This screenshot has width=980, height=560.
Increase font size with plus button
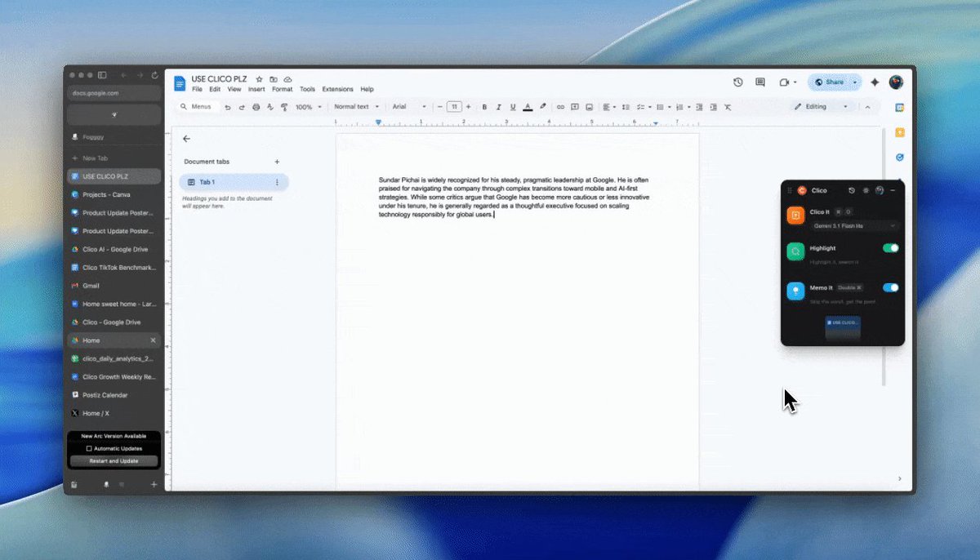pyautogui.click(x=468, y=107)
